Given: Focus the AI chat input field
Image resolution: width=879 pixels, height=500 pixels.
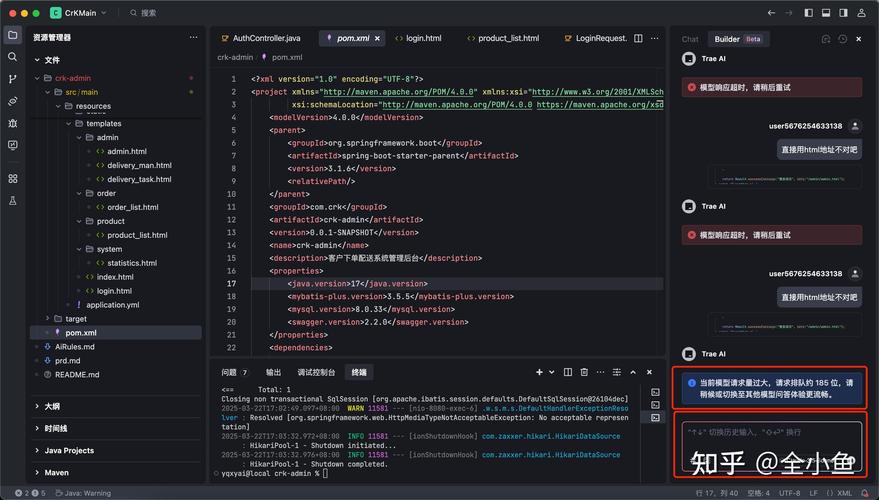Looking at the screenshot, I should click(x=771, y=446).
